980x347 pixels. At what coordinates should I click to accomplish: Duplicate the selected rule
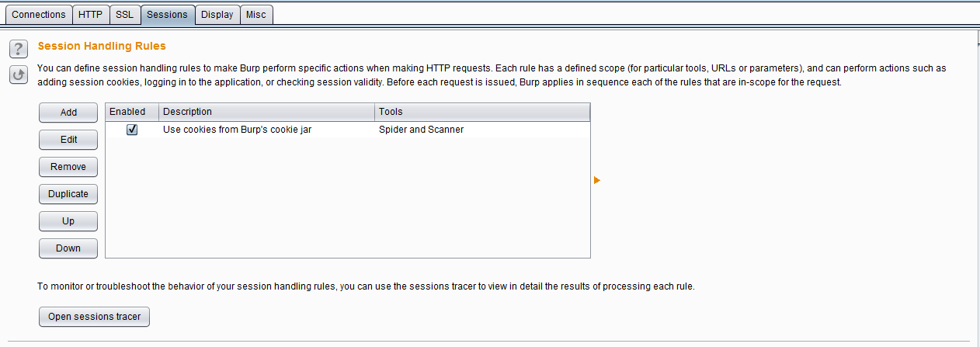[68, 193]
